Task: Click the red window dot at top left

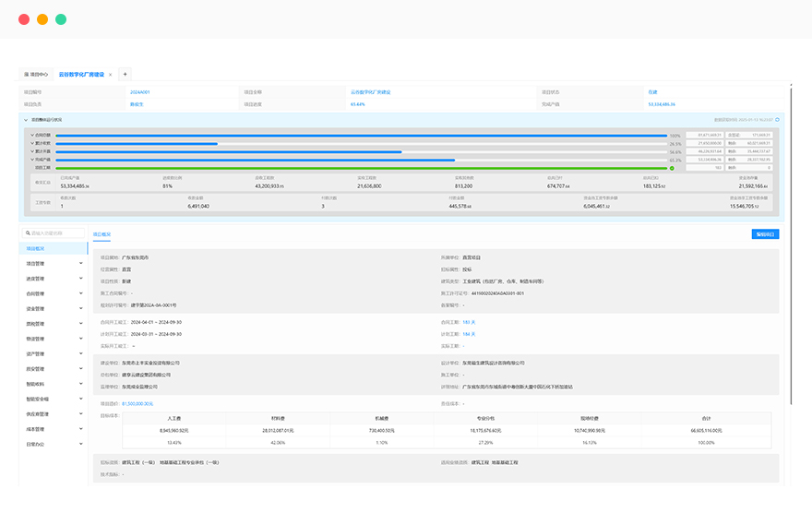Action: coord(24,19)
